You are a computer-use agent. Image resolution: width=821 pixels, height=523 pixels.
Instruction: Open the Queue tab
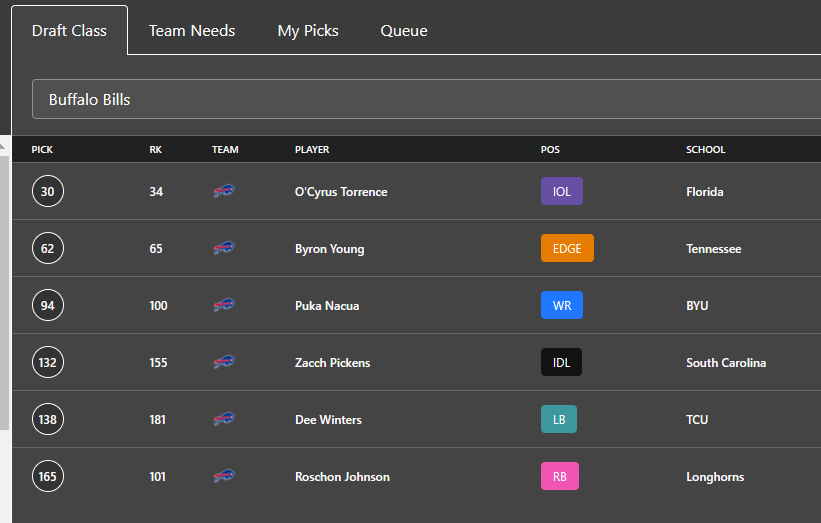(404, 30)
